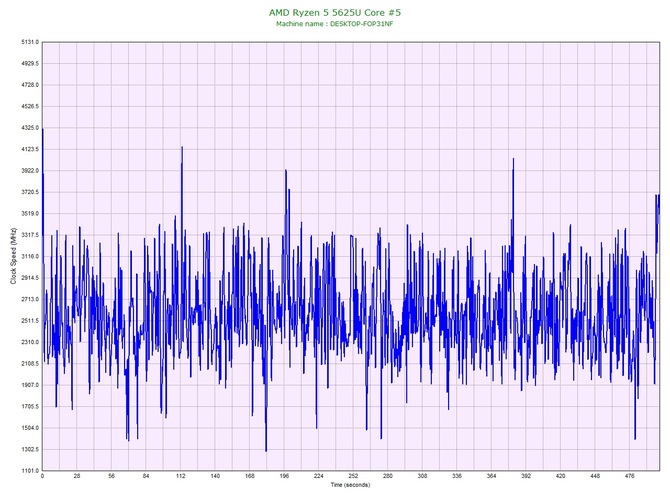Click the chart title AMD Ryzen 5 5625U Core #5
670x502 pixels.
pos(335,12)
